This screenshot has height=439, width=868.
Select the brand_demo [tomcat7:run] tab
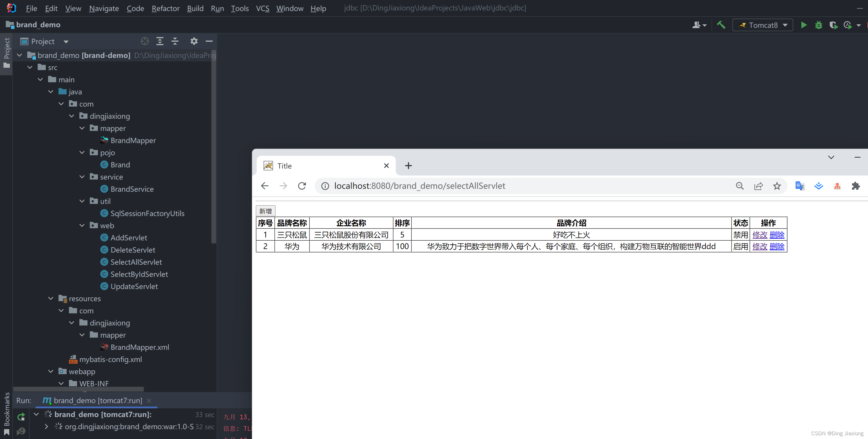click(98, 400)
